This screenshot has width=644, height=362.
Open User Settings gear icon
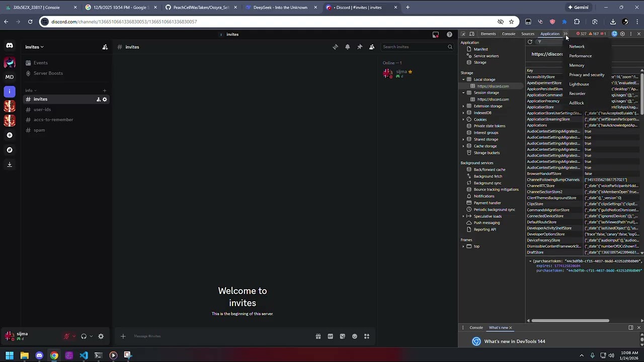pos(101,336)
